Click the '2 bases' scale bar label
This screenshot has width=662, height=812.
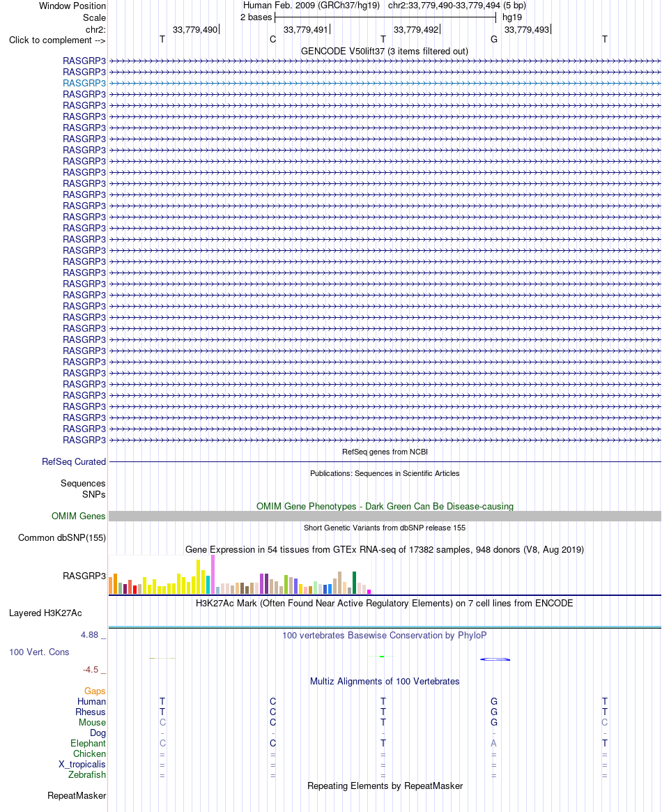coord(256,17)
